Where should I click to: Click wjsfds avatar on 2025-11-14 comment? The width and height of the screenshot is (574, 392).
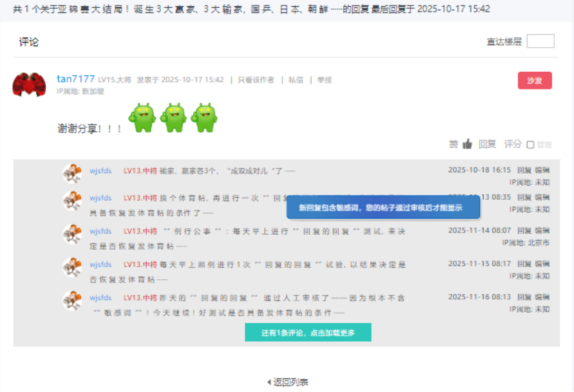(x=72, y=234)
